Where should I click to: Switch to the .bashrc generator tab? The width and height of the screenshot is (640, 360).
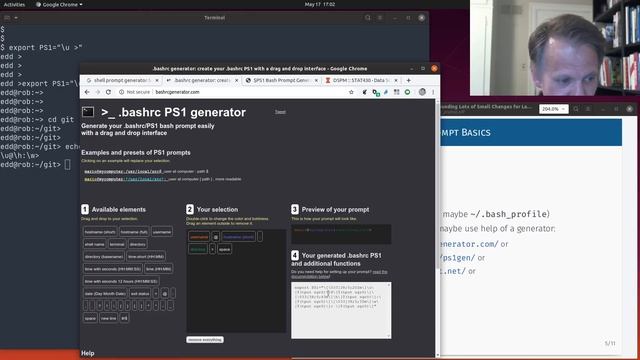[202, 80]
